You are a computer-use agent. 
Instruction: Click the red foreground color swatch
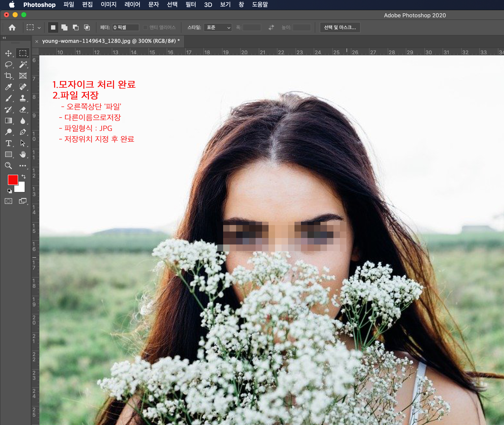point(13,179)
